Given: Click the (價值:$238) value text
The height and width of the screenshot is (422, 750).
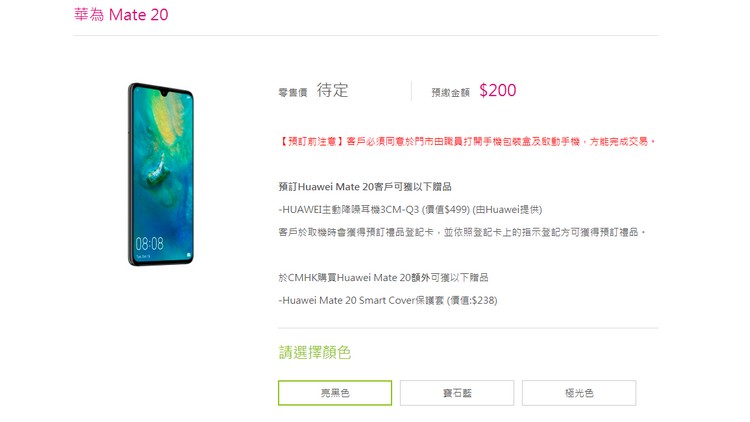Looking at the screenshot, I should coord(472,300).
